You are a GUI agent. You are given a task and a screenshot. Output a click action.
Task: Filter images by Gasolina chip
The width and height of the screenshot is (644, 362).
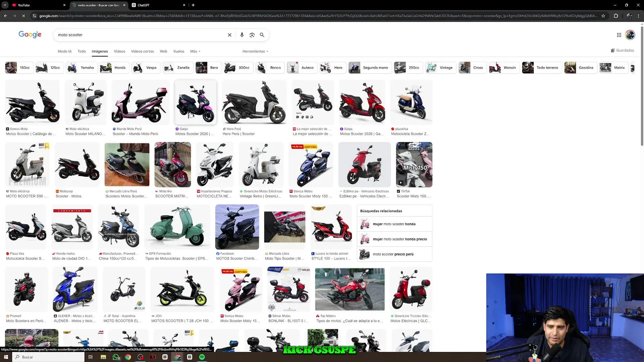(x=580, y=67)
